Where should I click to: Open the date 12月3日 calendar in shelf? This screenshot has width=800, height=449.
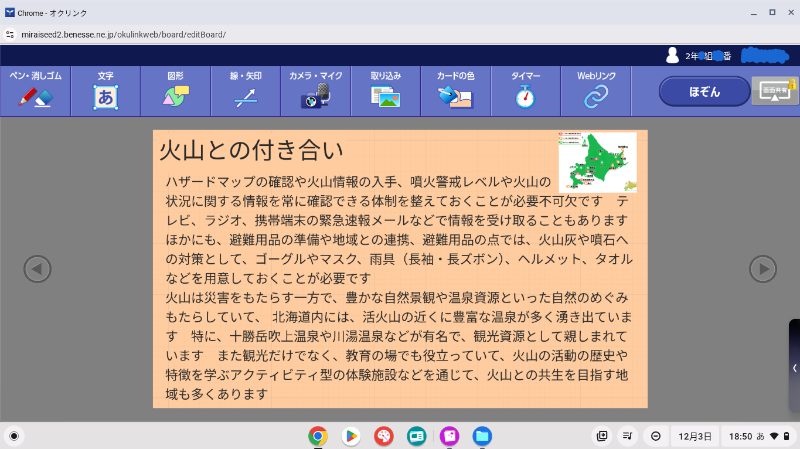(x=694, y=436)
